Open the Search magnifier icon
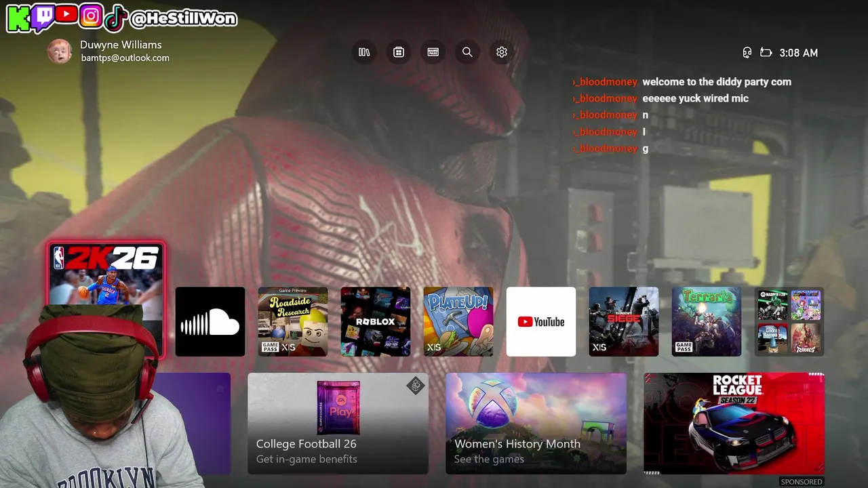The image size is (868, 488). coord(467,52)
